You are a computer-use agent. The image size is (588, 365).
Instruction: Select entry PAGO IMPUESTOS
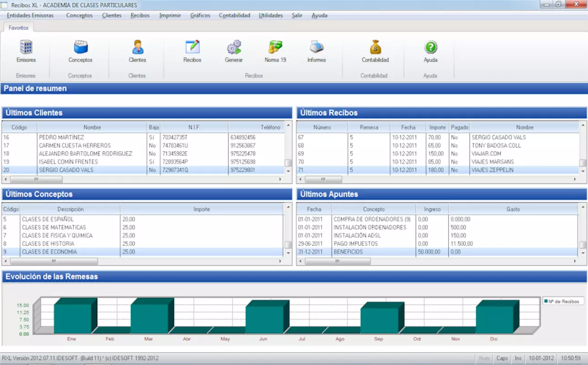(x=438, y=244)
